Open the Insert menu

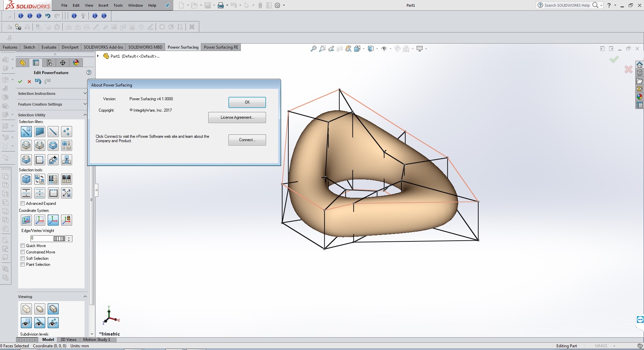(x=103, y=5)
